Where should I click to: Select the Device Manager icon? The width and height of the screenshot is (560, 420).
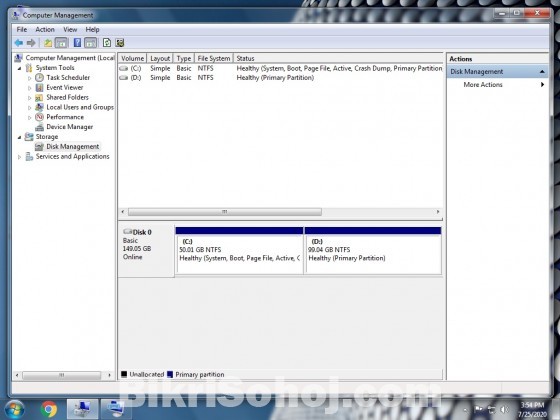coord(39,127)
